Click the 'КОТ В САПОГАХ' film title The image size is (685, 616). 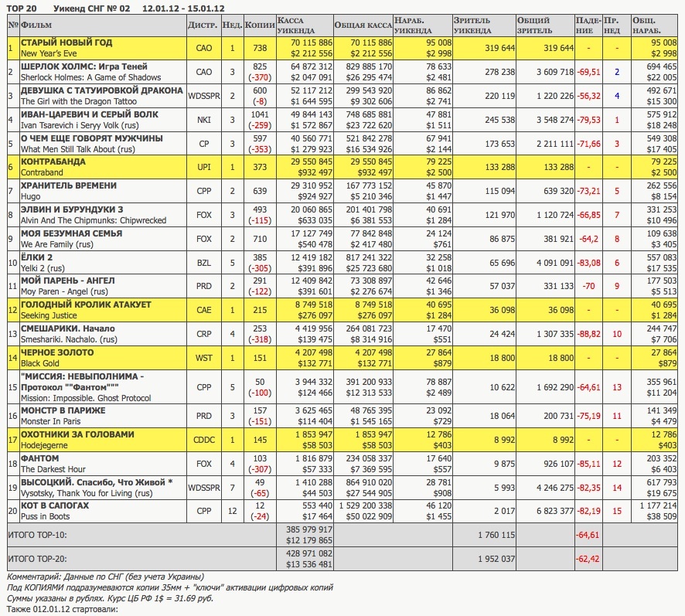click(54, 505)
